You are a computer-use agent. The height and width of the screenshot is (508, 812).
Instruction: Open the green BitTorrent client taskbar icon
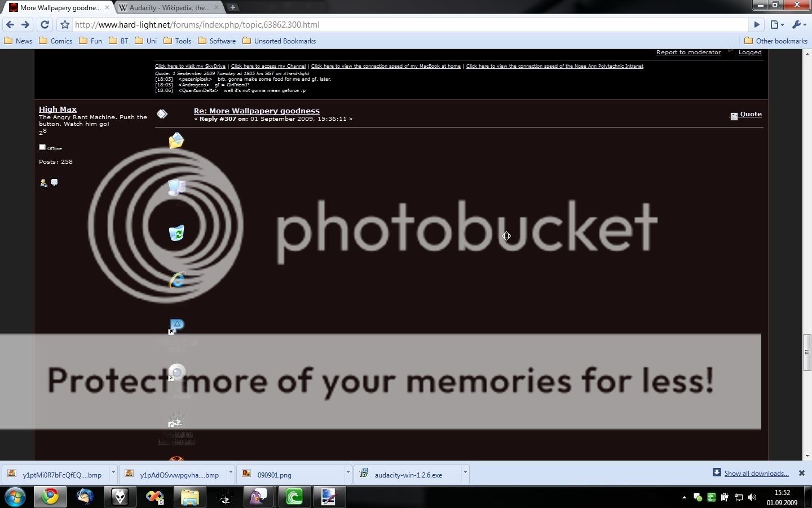tap(294, 497)
